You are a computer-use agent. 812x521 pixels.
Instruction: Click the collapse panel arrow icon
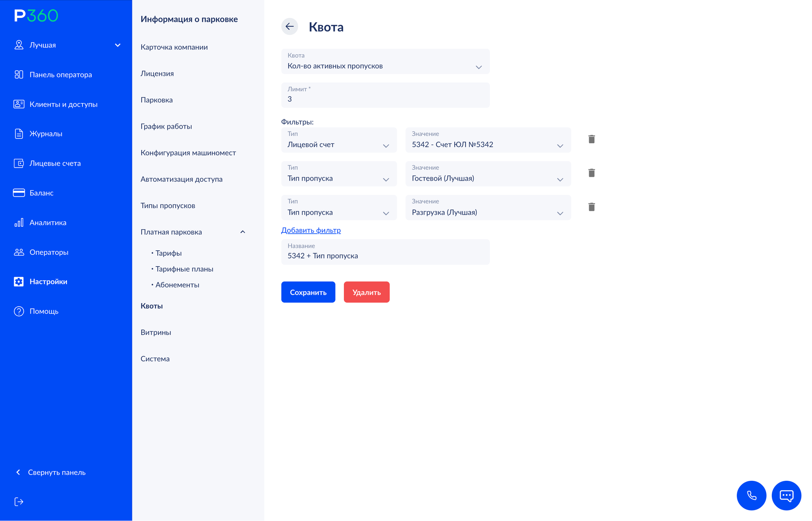coord(18,472)
